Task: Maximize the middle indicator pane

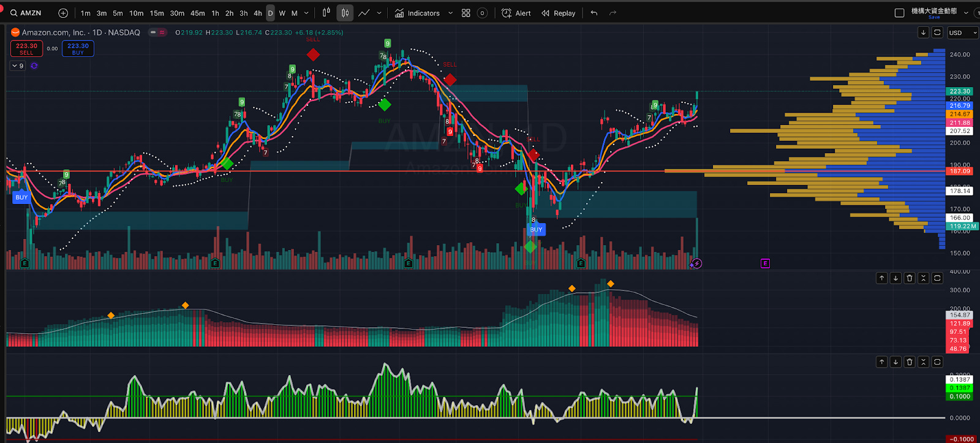Action: pos(937,278)
